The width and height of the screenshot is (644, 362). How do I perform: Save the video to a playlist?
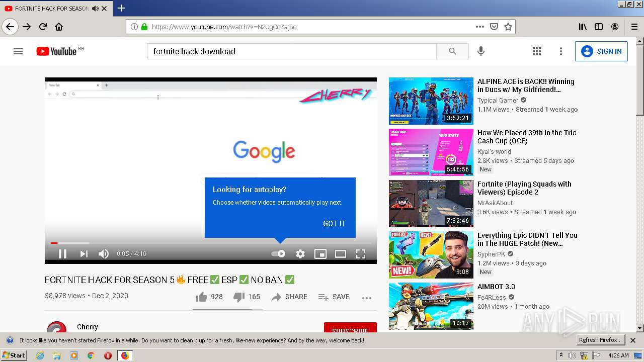334,297
